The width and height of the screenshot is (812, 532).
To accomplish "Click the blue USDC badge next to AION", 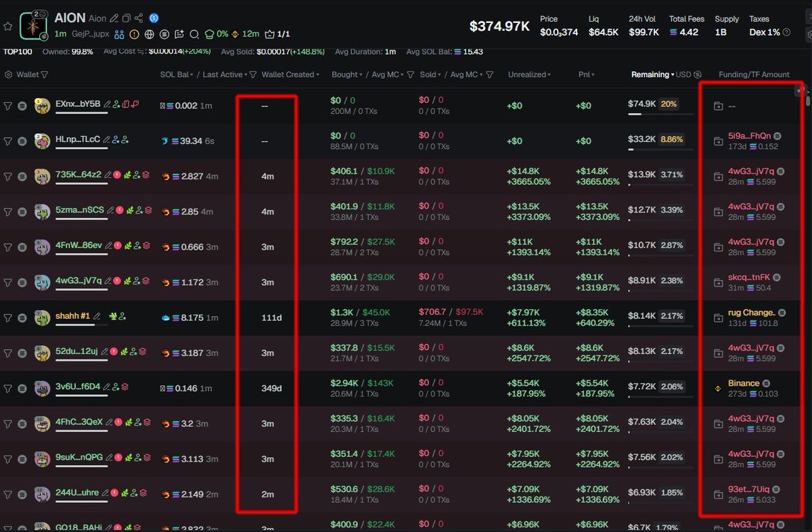I will click(x=154, y=18).
